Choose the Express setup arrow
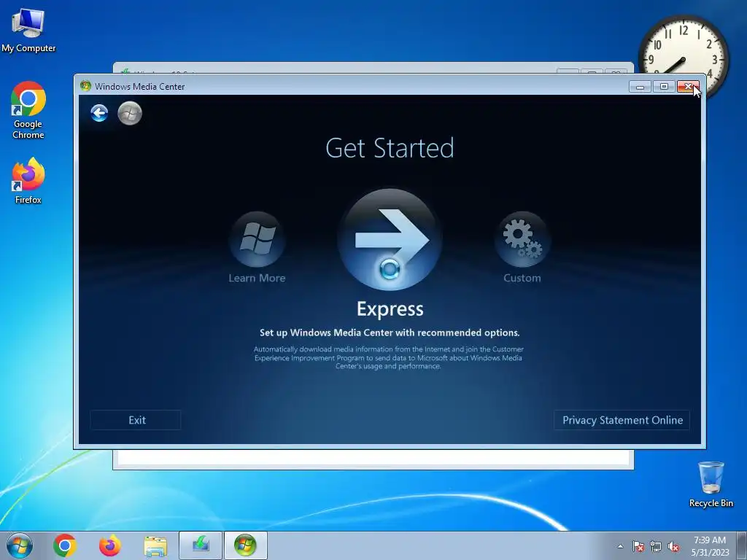The image size is (747, 560). [390, 239]
